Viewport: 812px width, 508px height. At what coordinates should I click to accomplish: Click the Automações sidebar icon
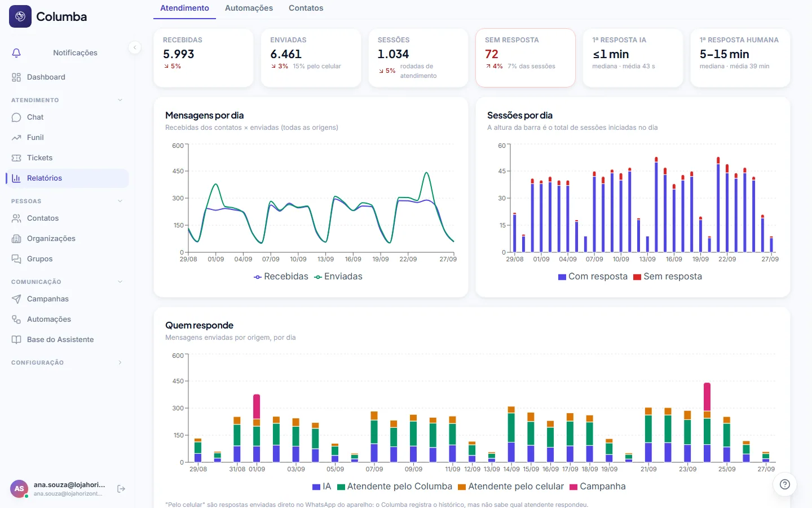[16, 319]
